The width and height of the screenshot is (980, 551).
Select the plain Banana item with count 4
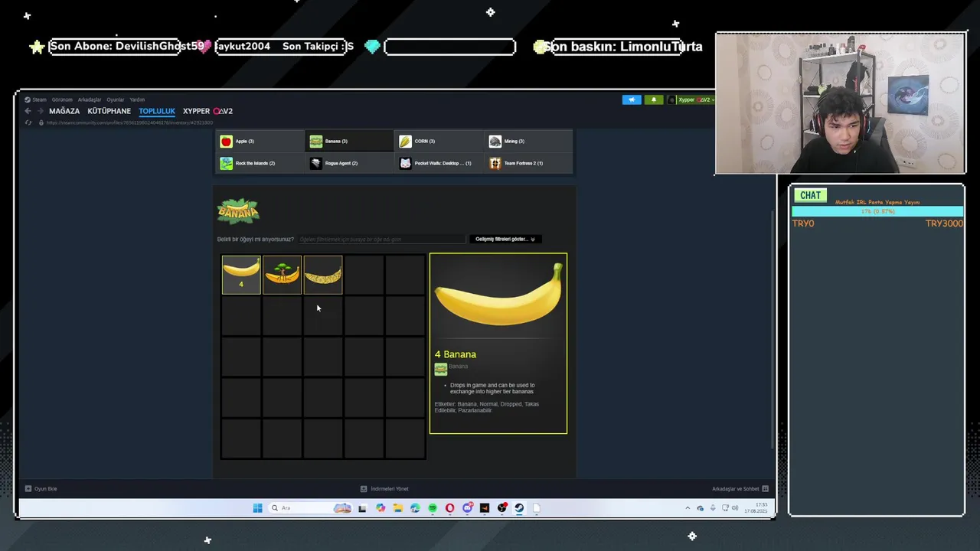point(241,275)
